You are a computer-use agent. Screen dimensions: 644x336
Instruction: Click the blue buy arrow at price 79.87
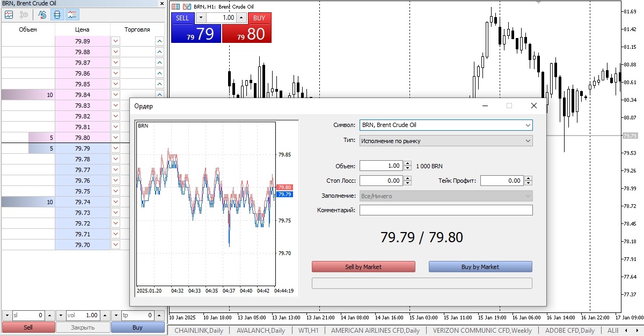[159, 63]
